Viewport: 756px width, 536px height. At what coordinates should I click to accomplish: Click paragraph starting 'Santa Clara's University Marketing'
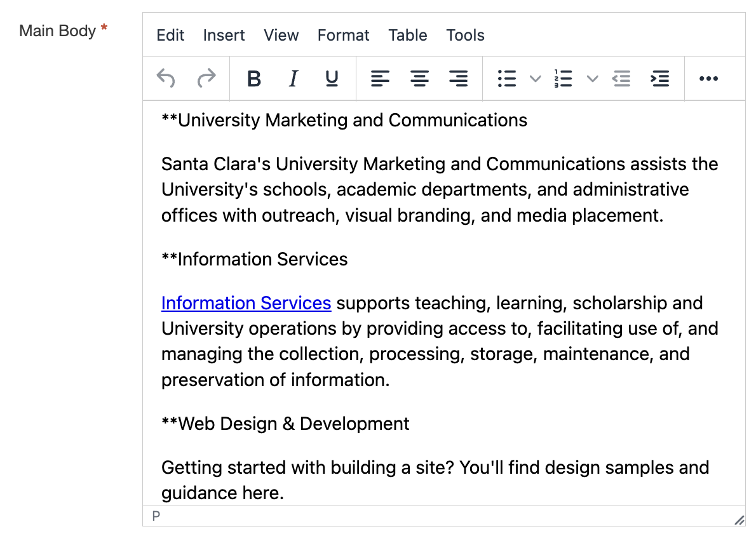coord(440,190)
